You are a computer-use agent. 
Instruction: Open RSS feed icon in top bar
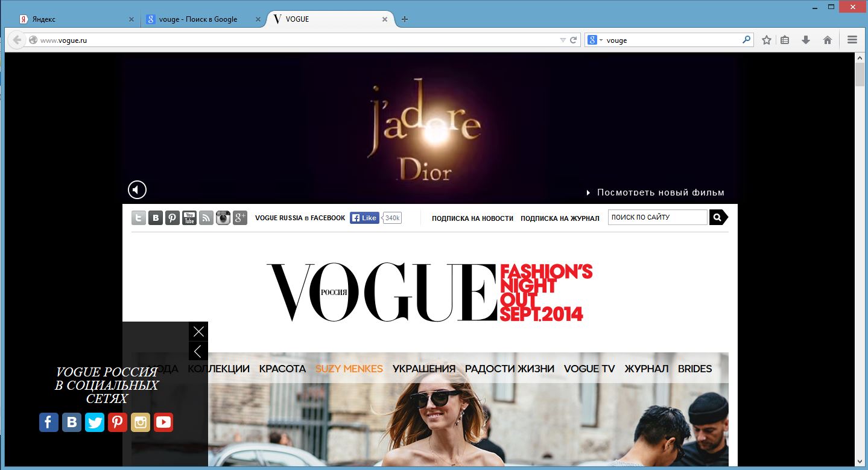pos(206,218)
